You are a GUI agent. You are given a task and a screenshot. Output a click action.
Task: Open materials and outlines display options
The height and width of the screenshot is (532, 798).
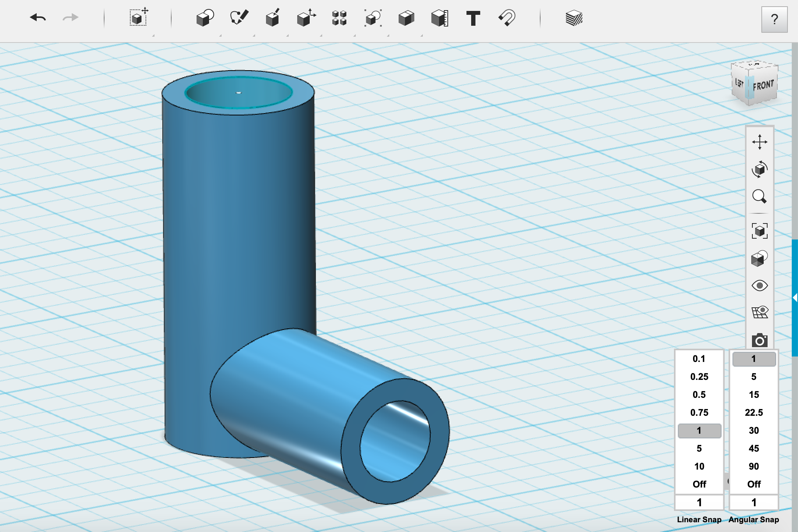pos(759,259)
